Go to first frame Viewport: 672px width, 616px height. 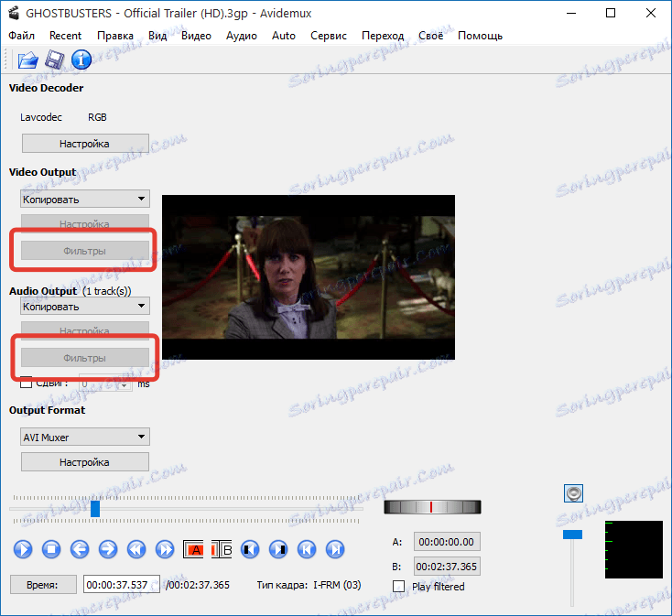click(x=307, y=549)
